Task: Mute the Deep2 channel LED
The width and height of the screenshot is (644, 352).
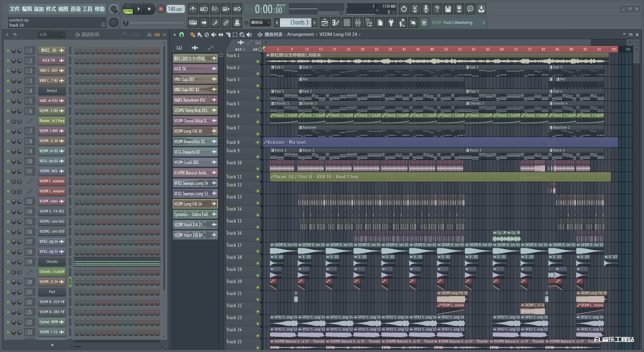Action: coord(8,91)
